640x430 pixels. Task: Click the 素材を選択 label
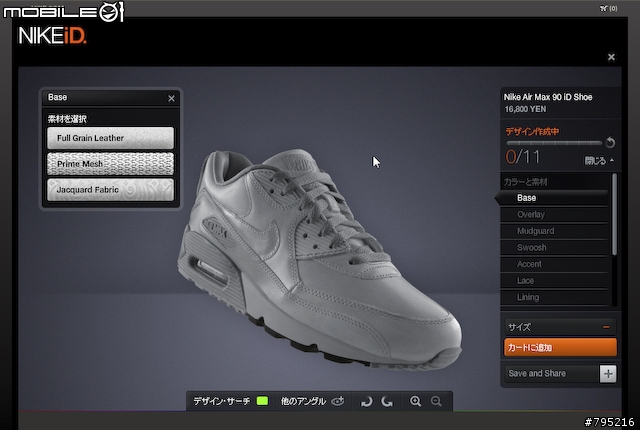tap(67, 119)
